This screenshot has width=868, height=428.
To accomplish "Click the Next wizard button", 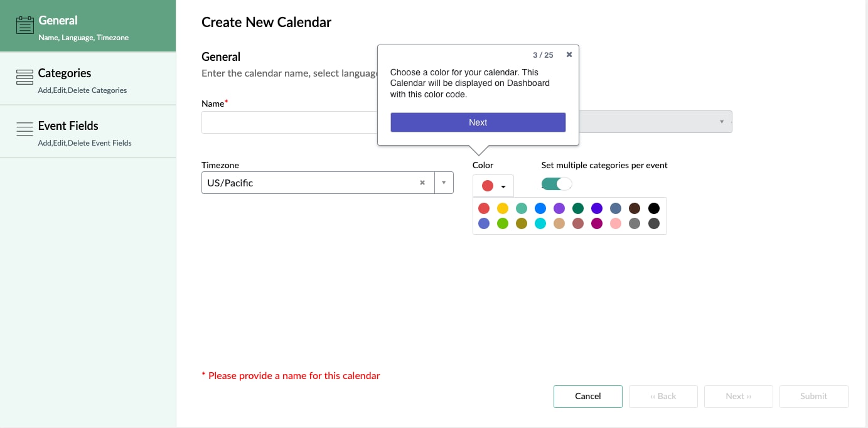I will tap(738, 396).
